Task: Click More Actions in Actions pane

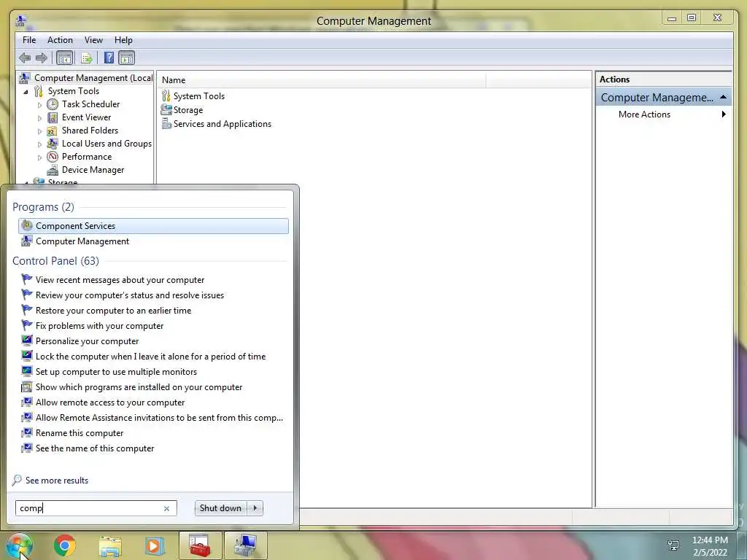Action: coord(644,114)
